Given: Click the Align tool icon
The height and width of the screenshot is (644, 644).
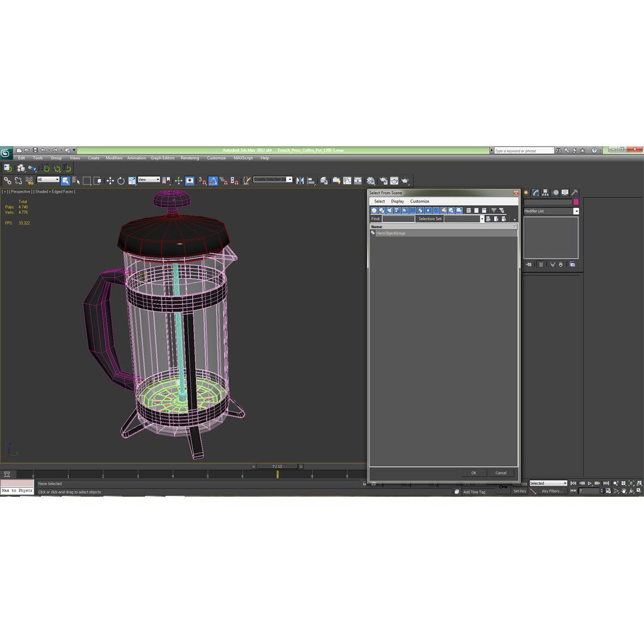Looking at the screenshot, I should [x=311, y=181].
